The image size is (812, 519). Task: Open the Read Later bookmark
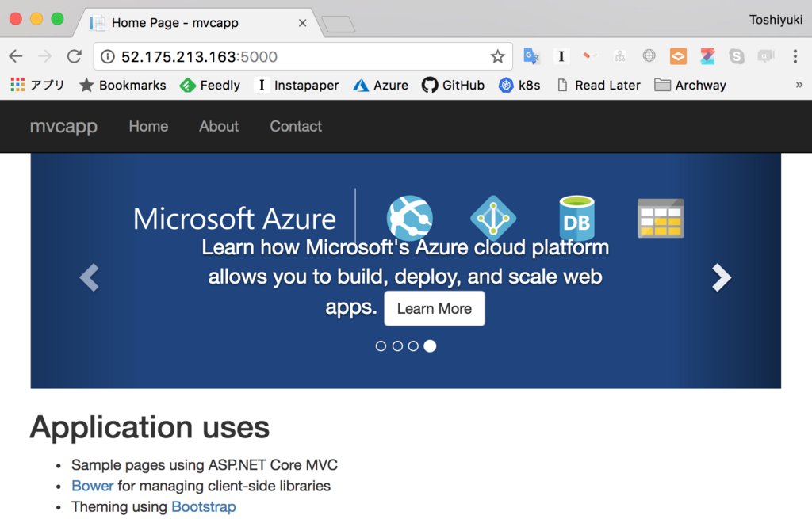pos(599,85)
